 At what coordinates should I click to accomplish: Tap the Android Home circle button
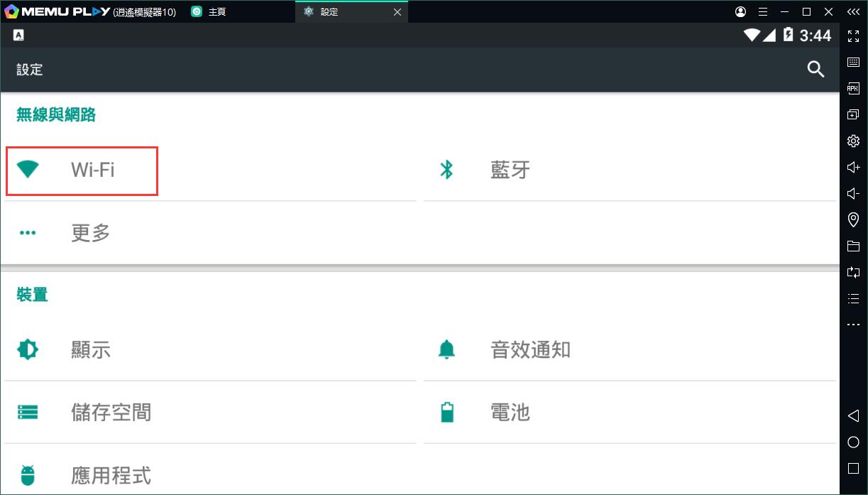click(853, 442)
